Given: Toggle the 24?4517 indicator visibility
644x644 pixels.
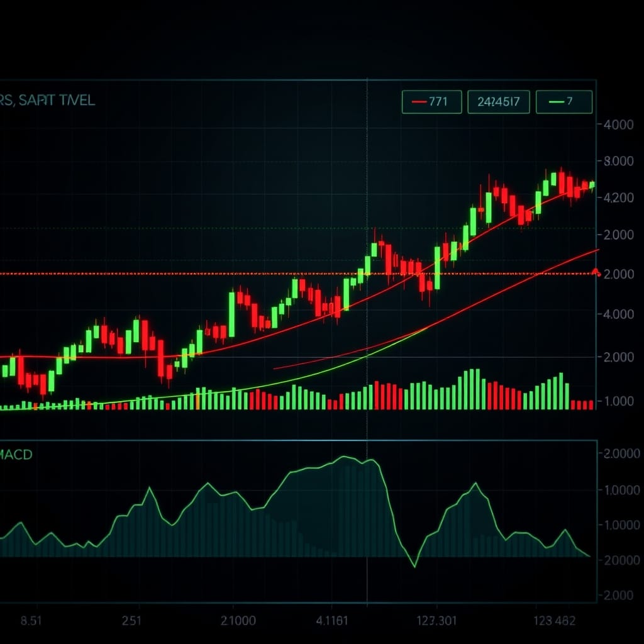Looking at the screenshot, I should (499, 102).
